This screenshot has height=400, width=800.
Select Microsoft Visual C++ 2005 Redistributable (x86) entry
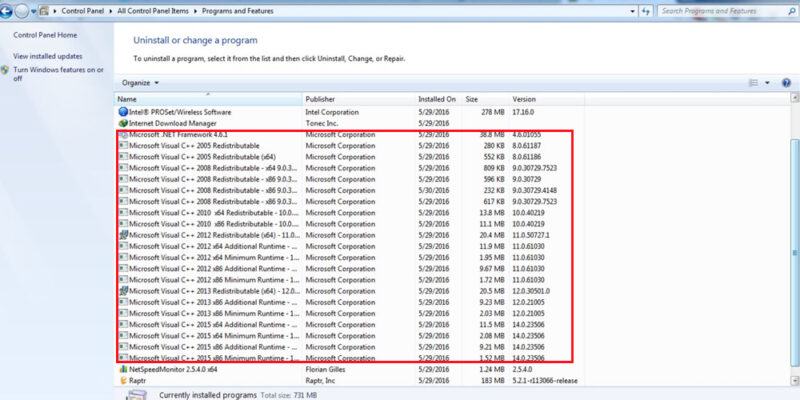click(x=349, y=145)
